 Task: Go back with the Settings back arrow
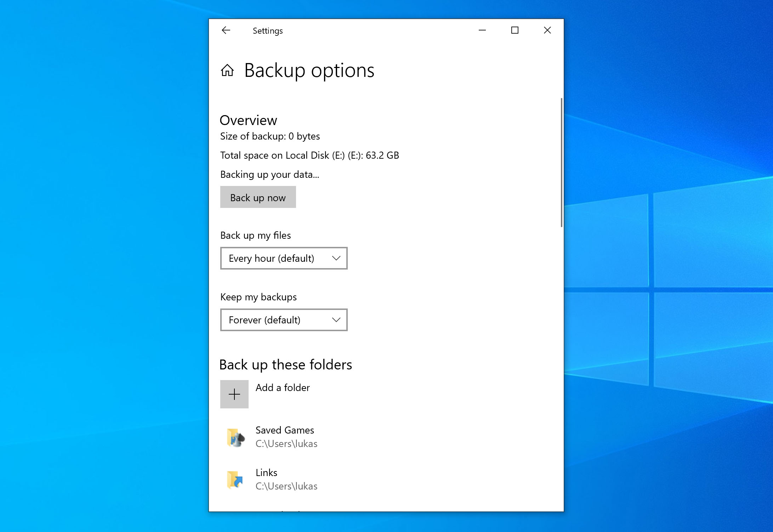[x=226, y=30]
